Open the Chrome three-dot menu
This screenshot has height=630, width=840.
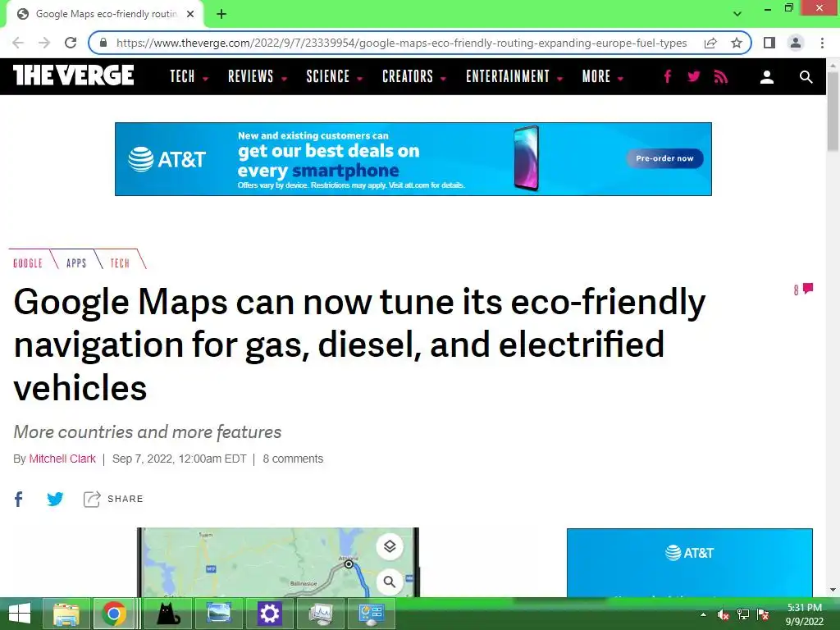[822, 43]
